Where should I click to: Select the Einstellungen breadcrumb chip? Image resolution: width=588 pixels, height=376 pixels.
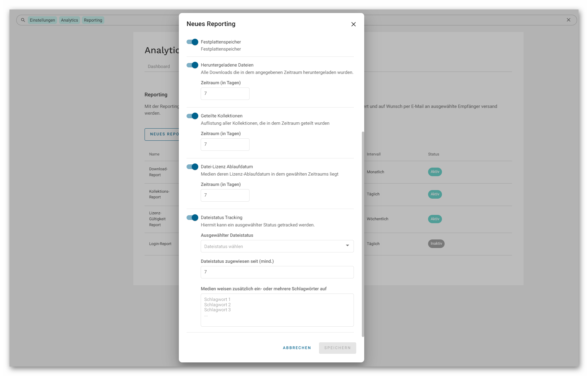point(42,20)
